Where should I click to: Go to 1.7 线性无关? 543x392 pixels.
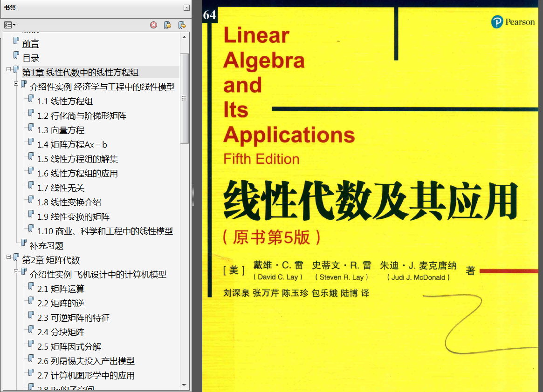point(61,188)
